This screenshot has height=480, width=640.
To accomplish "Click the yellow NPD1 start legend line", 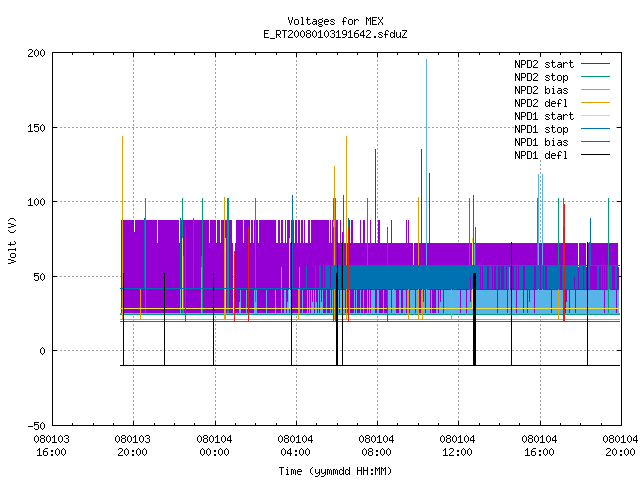I will click(x=596, y=116).
